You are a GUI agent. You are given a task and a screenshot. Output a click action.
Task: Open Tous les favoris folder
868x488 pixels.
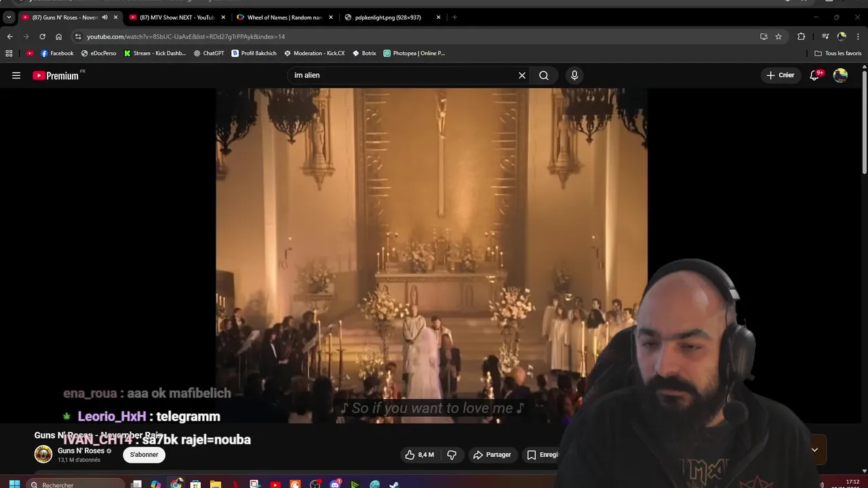[x=838, y=53]
